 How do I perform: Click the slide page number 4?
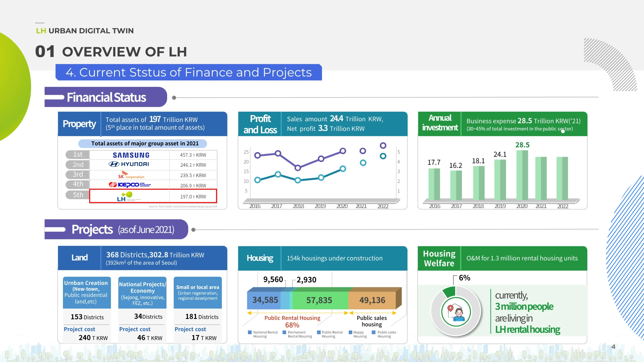tap(613, 347)
